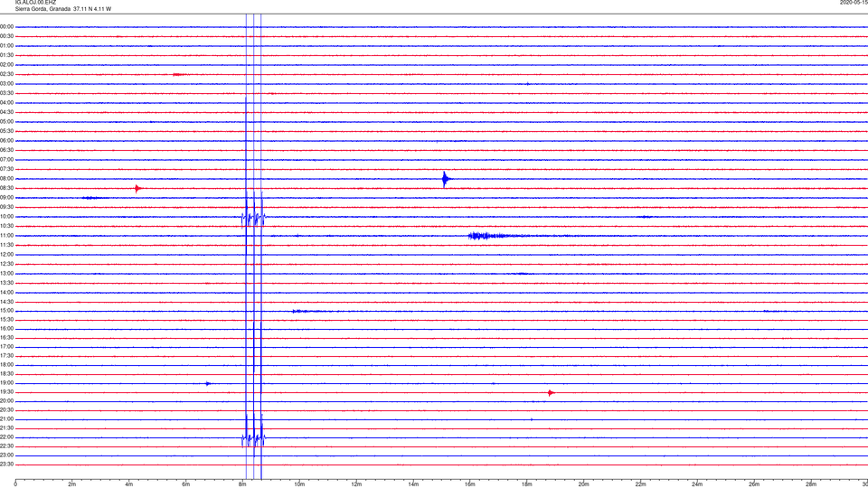Select the 21:00 trace time label
This screenshot has height=488, width=868.
pos(6,418)
